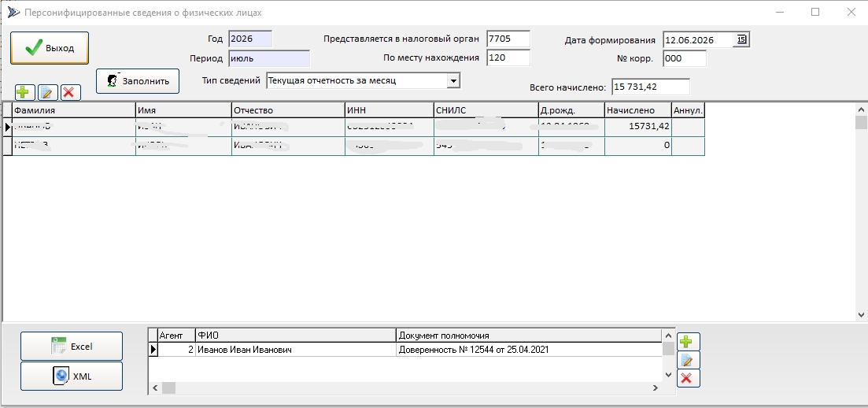This screenshot has height=408, width=868.
Task: Click the Фамилия column header
Action: coord(74,110)
